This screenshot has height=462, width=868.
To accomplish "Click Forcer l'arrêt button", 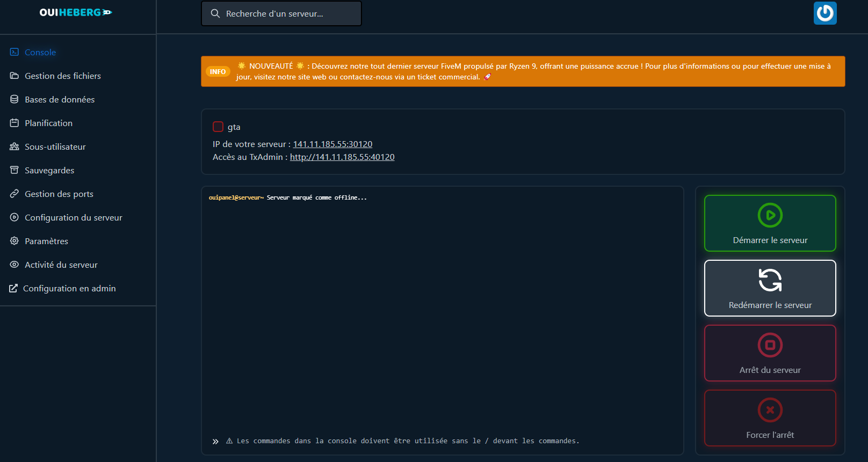I will point(770,418).
